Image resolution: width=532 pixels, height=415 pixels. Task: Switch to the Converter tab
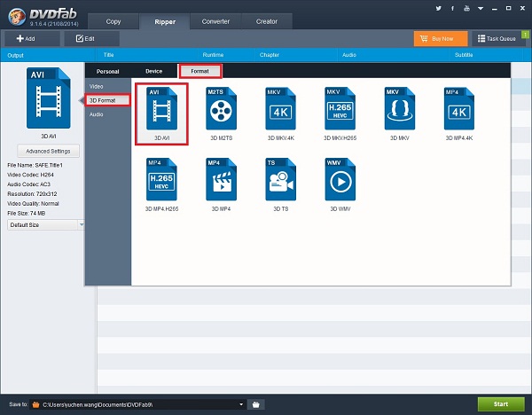click(215, 21)
